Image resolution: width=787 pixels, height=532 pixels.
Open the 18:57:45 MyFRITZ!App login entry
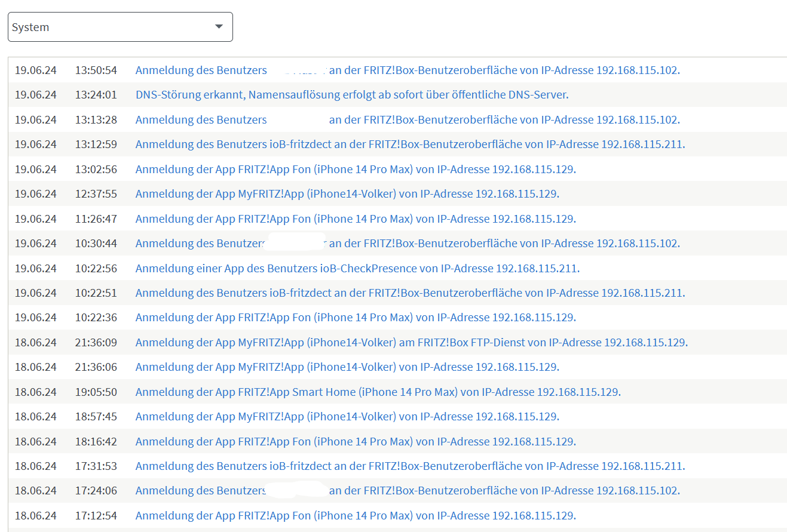pos(347,417)
